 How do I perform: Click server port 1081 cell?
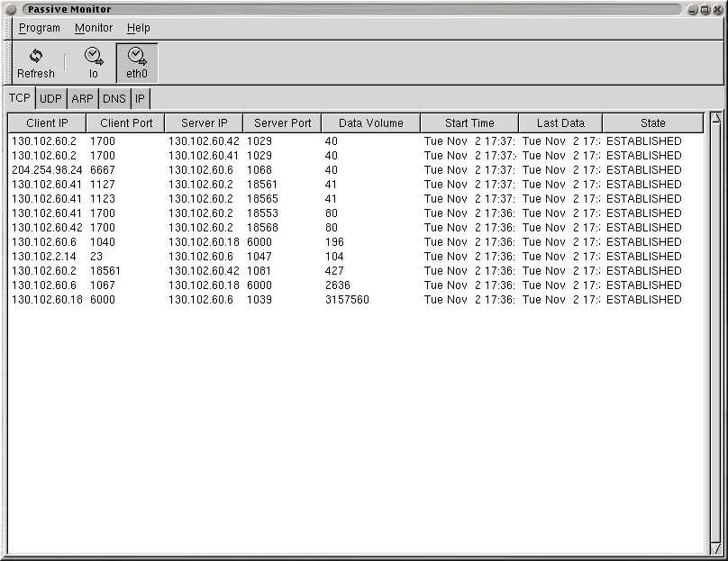tap(259, 270)
